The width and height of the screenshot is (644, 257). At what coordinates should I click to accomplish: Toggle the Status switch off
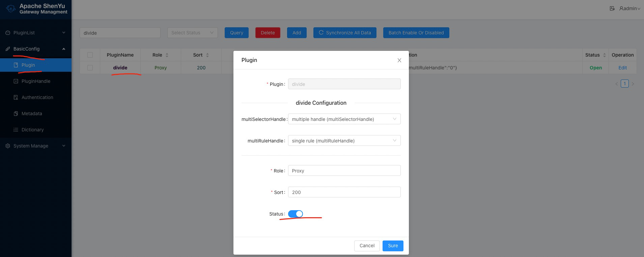(x=295, y=214)
